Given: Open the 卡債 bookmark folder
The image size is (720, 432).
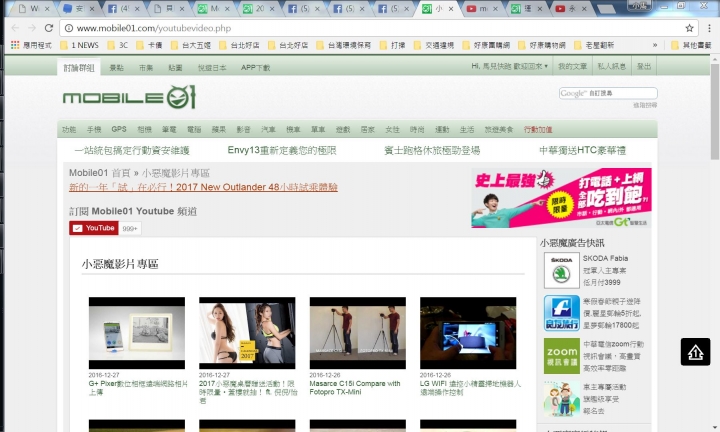Looking at the screenshot, I should pos(149,45).
